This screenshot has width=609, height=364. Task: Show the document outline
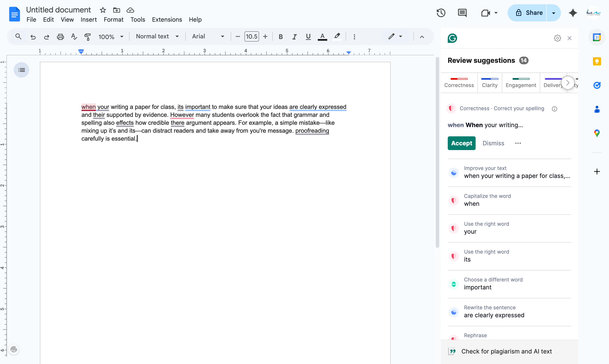click(x=21, y=70)
